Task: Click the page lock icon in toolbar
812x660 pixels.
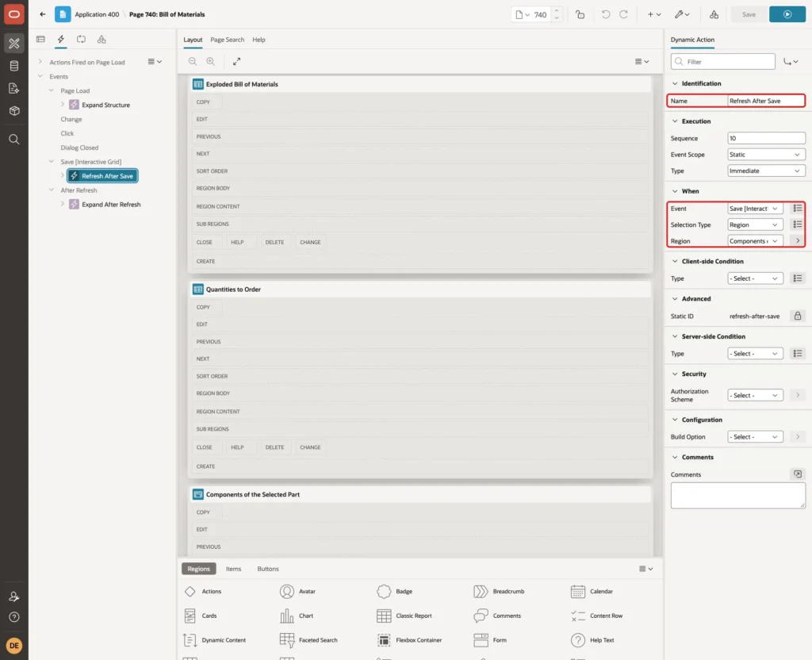Action: 580,14
